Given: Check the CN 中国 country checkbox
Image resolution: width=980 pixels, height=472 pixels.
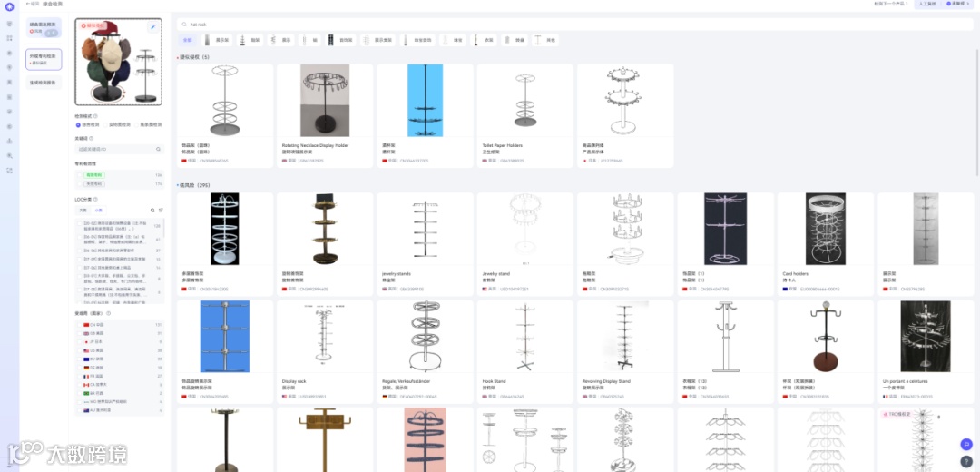Looking at the screenshot, I should tap(79, 325).
